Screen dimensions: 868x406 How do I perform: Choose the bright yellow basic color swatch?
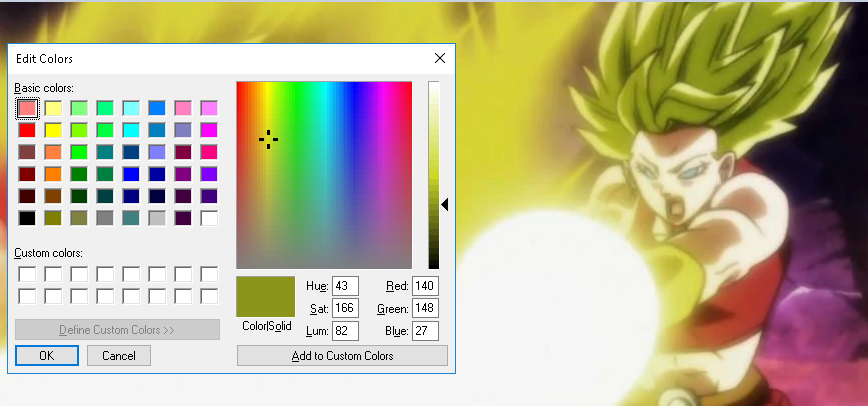53,130
